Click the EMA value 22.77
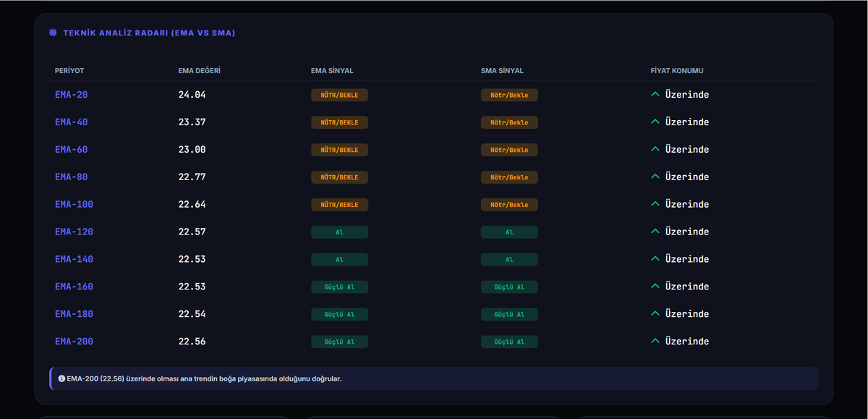This screenshot has height=419, width=868. 192,177
